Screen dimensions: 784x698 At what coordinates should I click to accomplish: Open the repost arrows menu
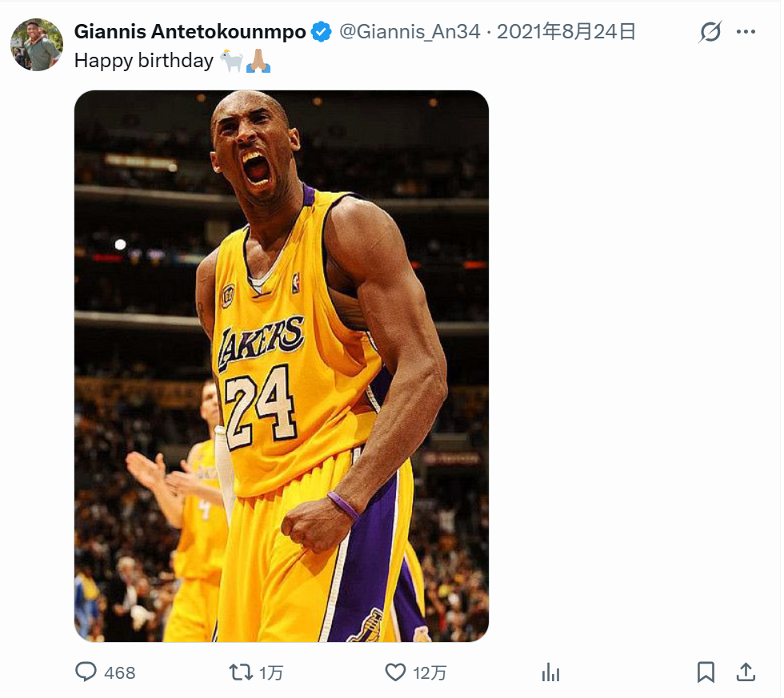[241, 672]
